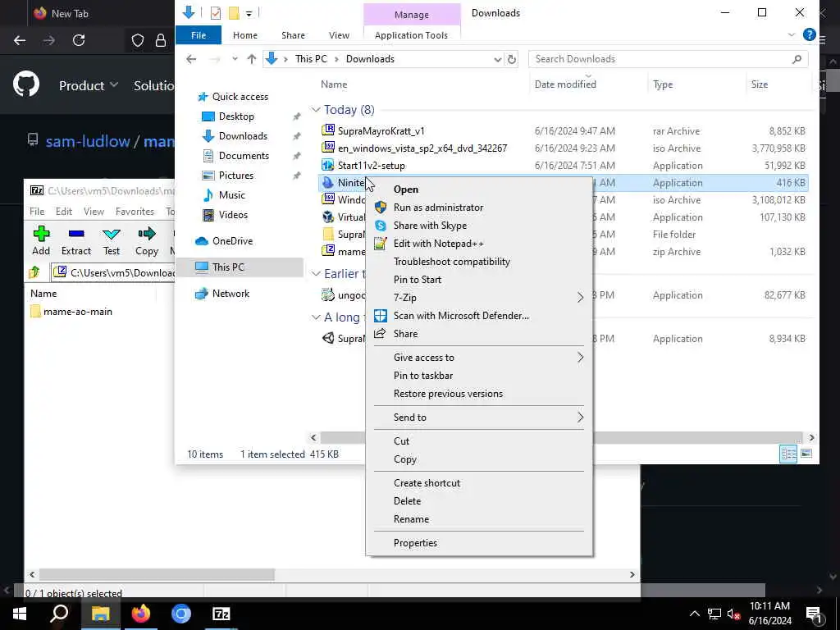Choose Share with Skype in context menu
This screenshot has height=630, width=840.
(430, 226)
